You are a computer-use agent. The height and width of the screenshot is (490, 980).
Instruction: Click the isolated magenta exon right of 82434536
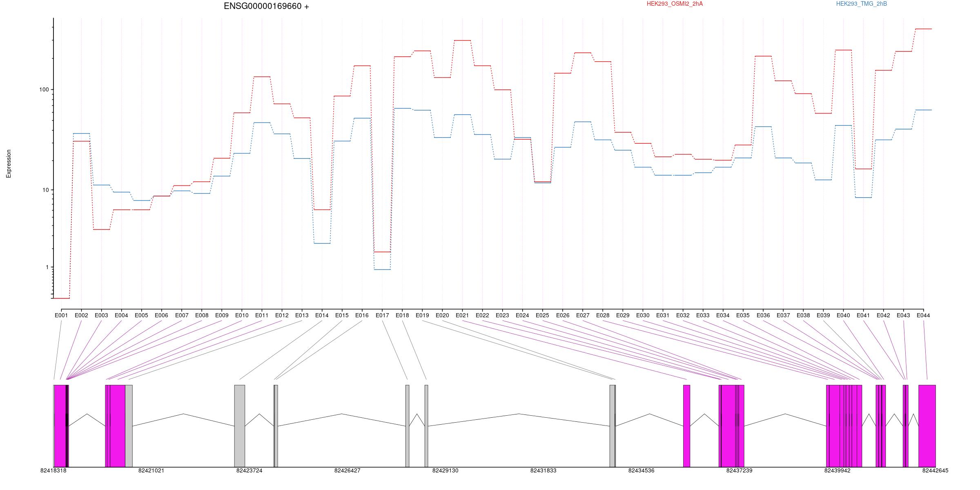(x=687, y=426)
